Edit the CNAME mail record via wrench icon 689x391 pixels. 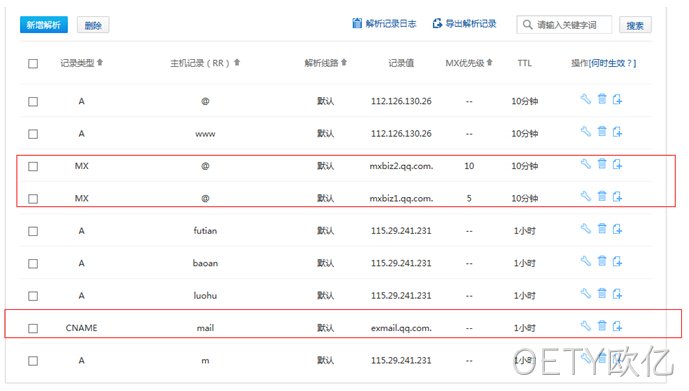tap(586, 326)
